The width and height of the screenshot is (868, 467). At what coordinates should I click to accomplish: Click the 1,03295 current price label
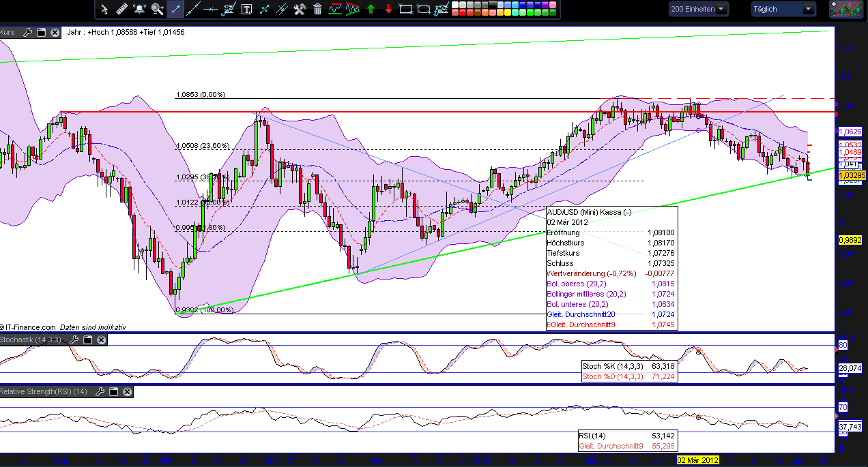pyautogui.click(x=851, y=175)
